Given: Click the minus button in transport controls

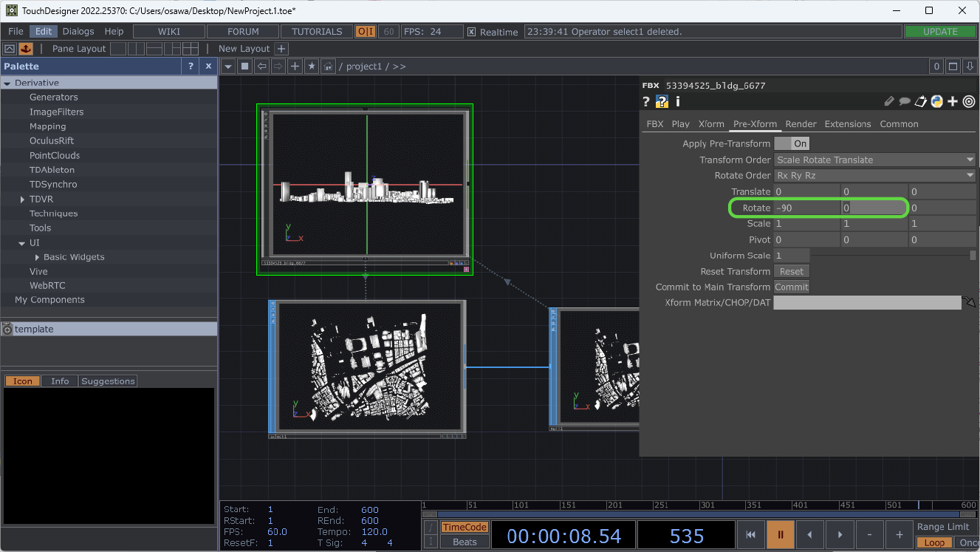Looking at the screenshot, I should (x=869, y=534).
